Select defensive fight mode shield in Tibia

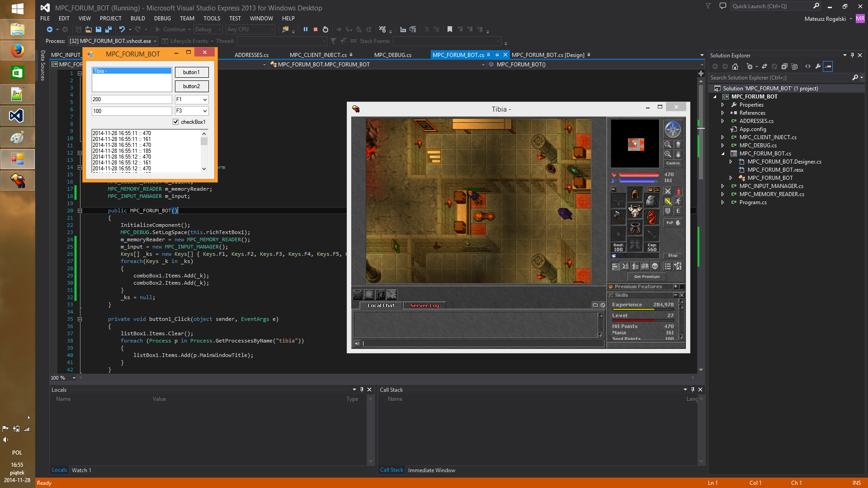point(668,211)
